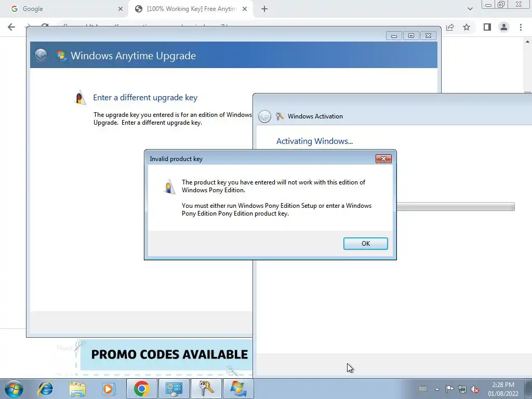
Task: Click the Windows Activation keys icon
Action: tap(280, 116)
